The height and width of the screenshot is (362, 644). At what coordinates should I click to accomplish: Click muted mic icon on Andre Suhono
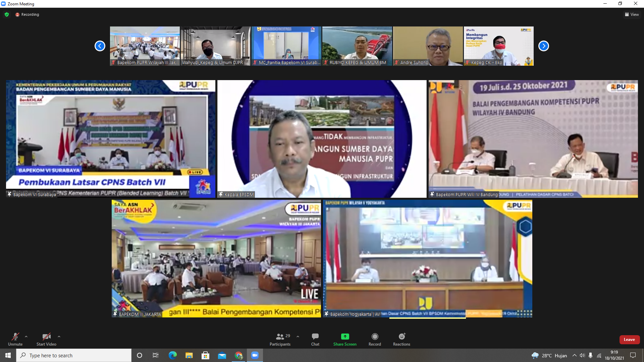click(397, 62)
